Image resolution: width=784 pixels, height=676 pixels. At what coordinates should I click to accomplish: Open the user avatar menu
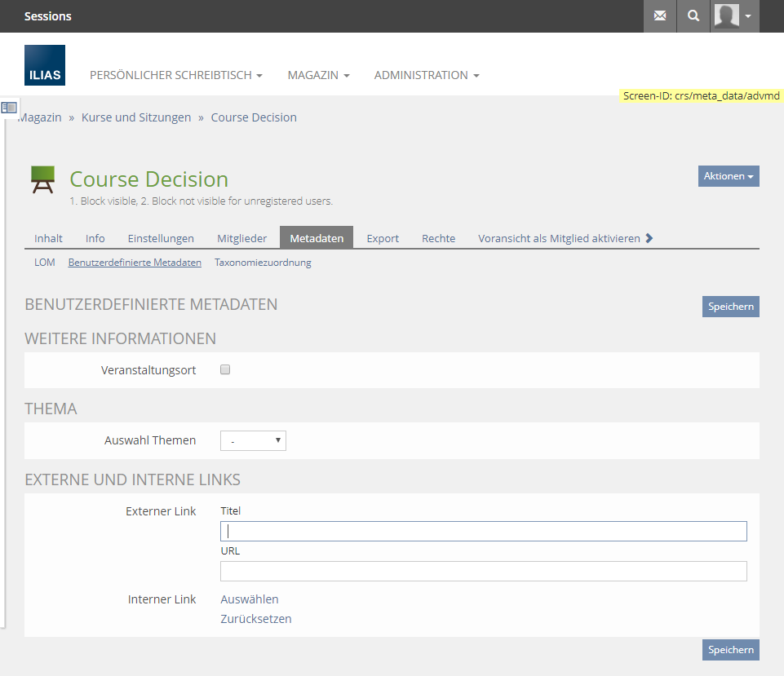[x=734, y=16]
